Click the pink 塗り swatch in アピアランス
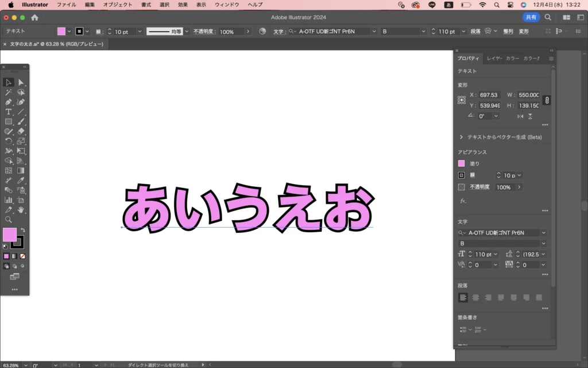Screen dimensions: 588x368 462,163
